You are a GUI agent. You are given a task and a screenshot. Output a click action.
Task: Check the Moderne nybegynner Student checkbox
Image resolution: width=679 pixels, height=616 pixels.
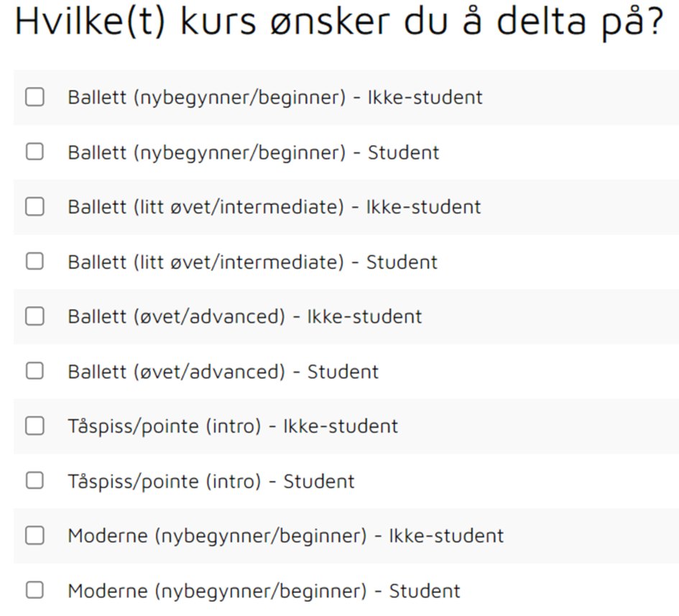pyautogui.click(x=34, y=590)
